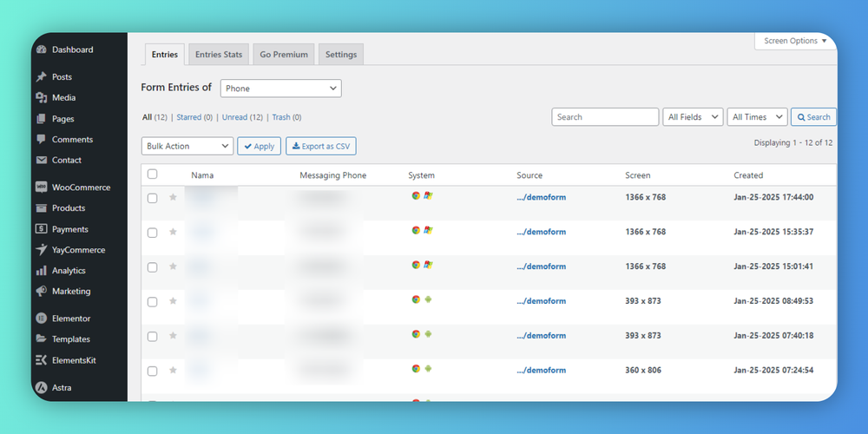
Task: Switch to the Entries Stats tab
Action: pyautogui.click(x=219, y=54)
